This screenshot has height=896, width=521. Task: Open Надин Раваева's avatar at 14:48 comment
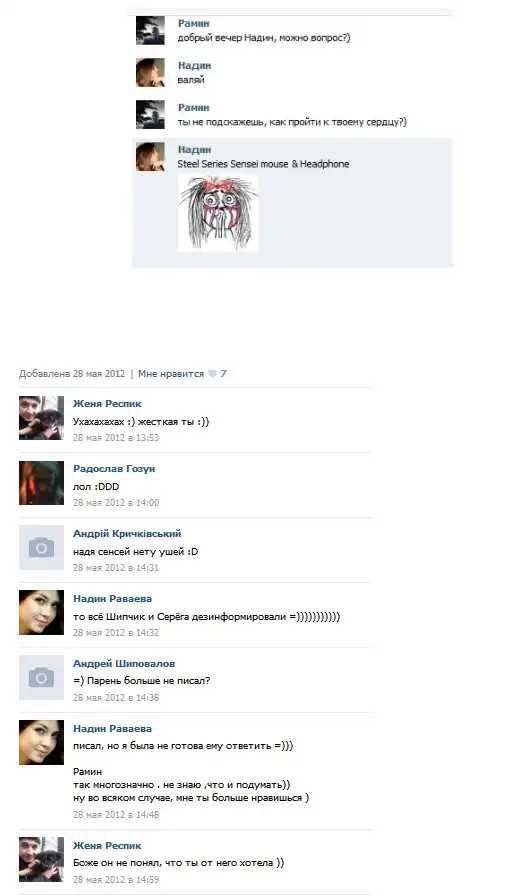coord(41,742)
